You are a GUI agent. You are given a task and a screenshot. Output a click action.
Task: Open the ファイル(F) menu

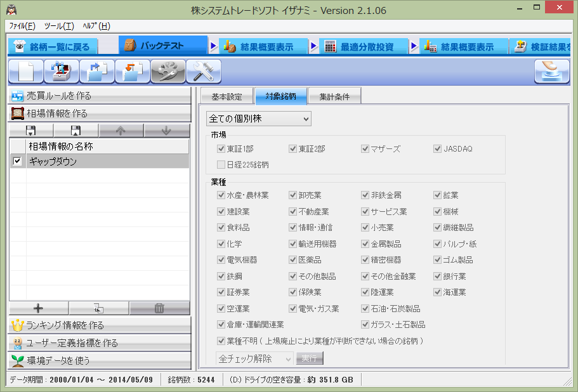(x=22, y=26)
